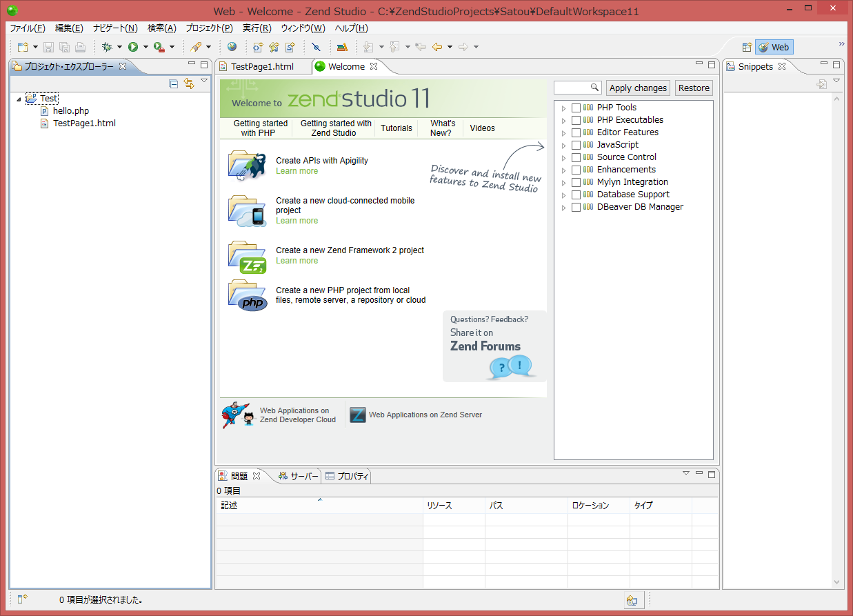Tick the DBeaver DB Manager checkbox
This screenshot has width=853, height=616.
576,207
